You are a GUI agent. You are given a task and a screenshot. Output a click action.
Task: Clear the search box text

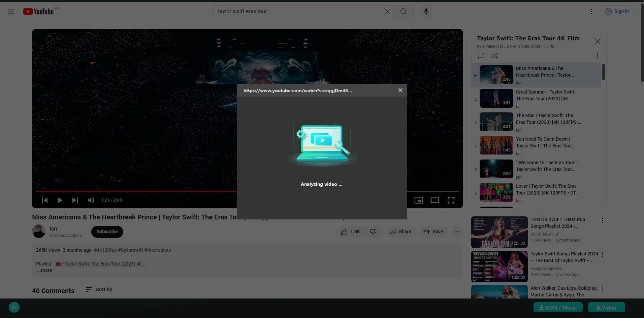coord(387,11)
